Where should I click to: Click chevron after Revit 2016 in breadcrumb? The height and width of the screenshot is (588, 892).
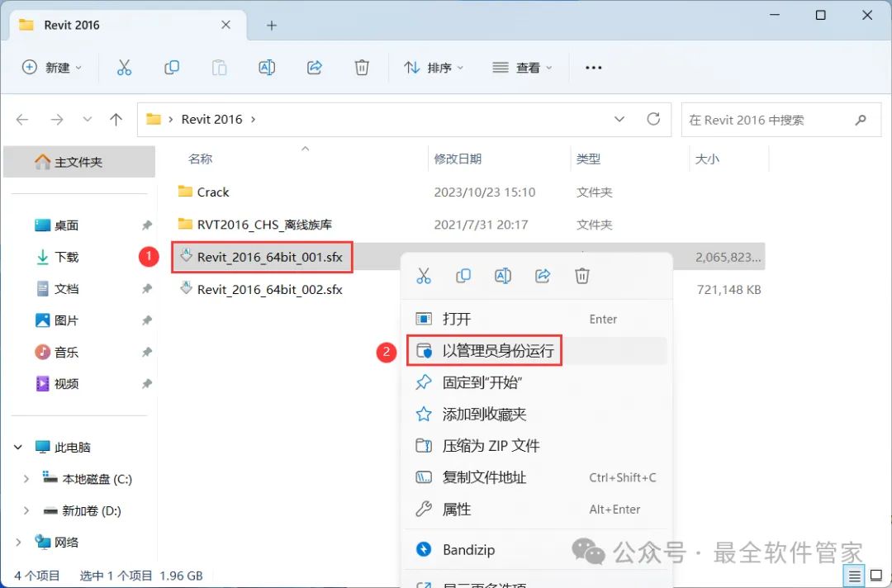(254, 120)
